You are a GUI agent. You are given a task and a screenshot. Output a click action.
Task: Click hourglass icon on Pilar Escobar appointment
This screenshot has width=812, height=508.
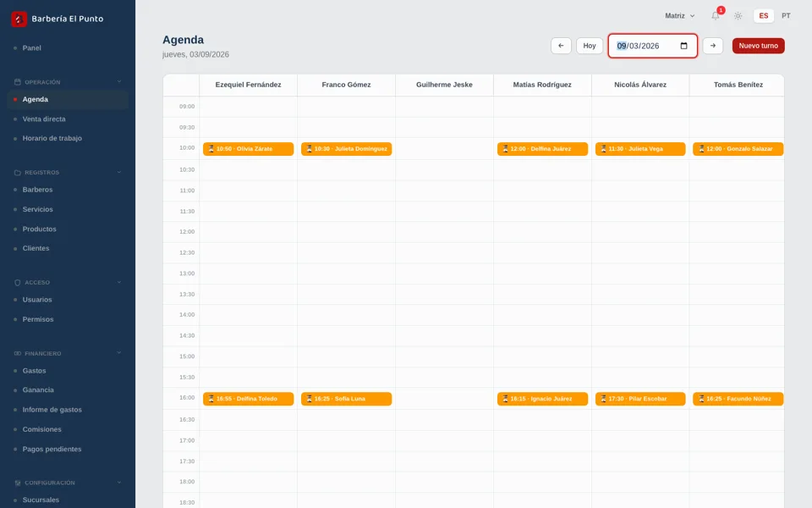click(603, 399)
